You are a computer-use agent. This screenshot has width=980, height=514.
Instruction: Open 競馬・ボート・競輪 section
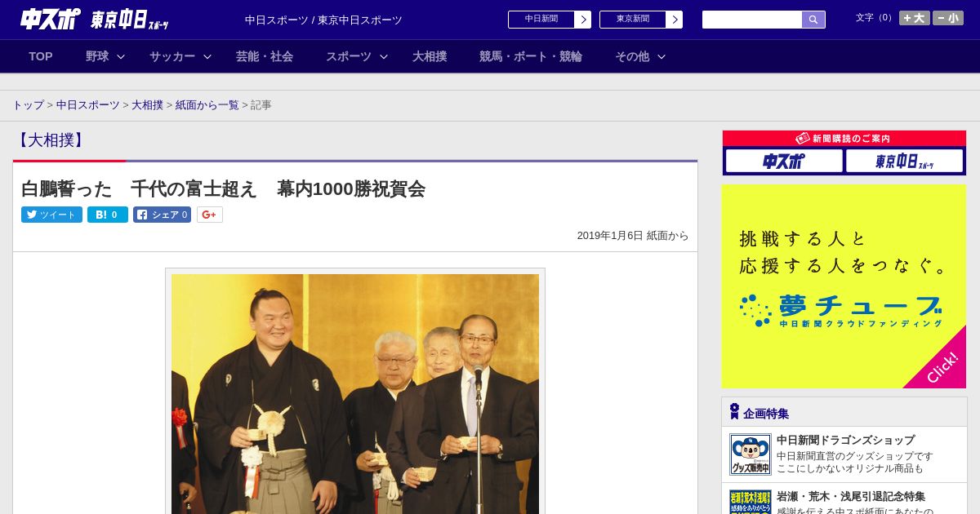531,56
